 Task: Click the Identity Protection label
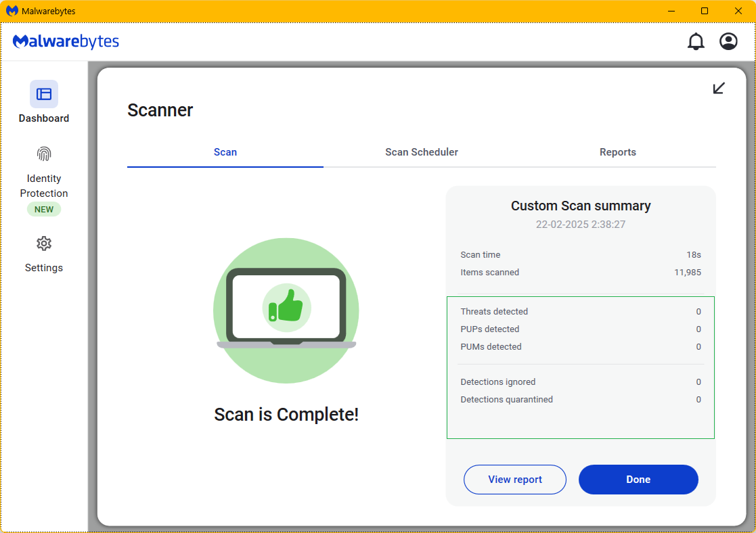tap(44, 185)
